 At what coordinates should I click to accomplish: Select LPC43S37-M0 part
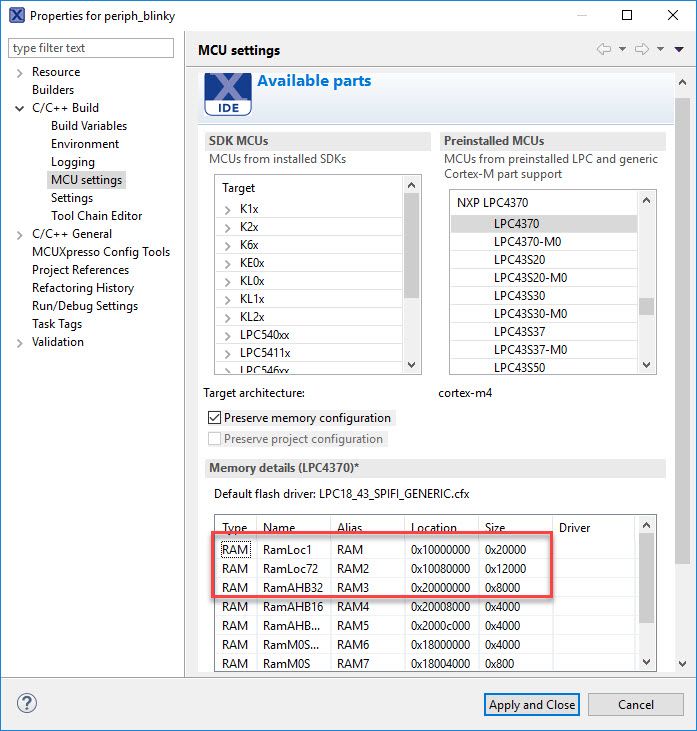[x=544, y=350]
